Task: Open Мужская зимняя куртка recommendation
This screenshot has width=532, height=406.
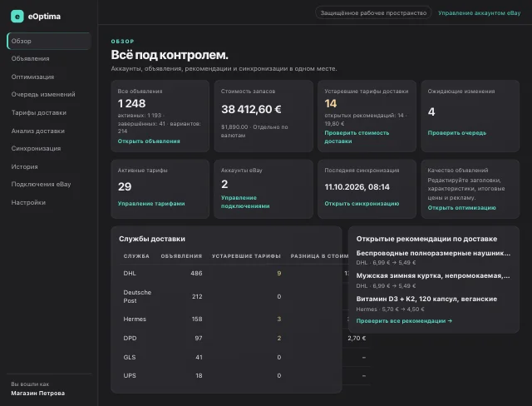Action: 433,275
